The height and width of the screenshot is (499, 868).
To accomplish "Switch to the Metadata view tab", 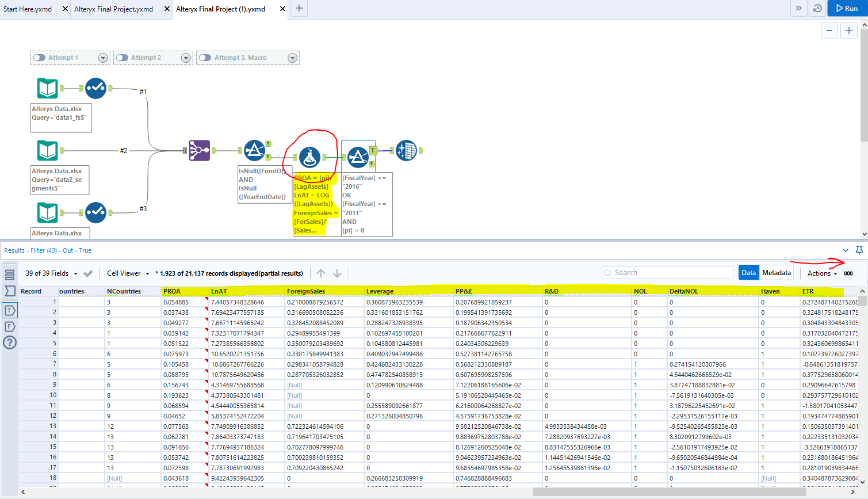I will [x=776, y=273].
